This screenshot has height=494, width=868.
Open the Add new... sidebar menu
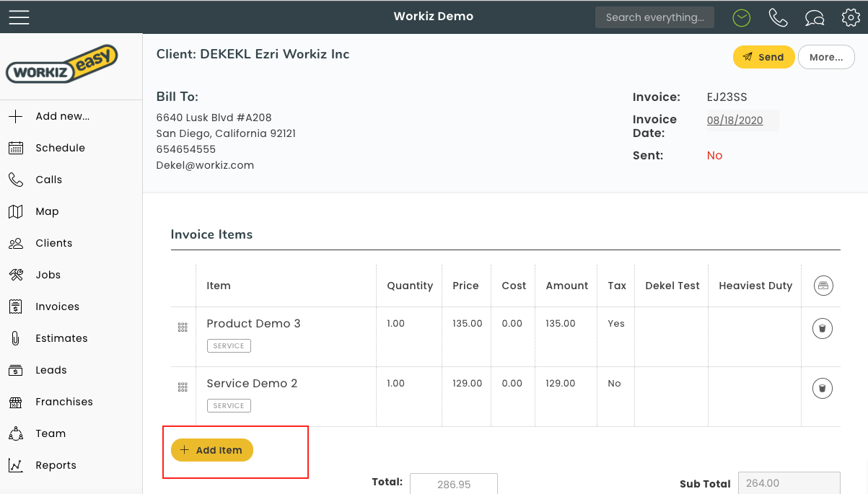pyautogui.click(x=62, y=116)
